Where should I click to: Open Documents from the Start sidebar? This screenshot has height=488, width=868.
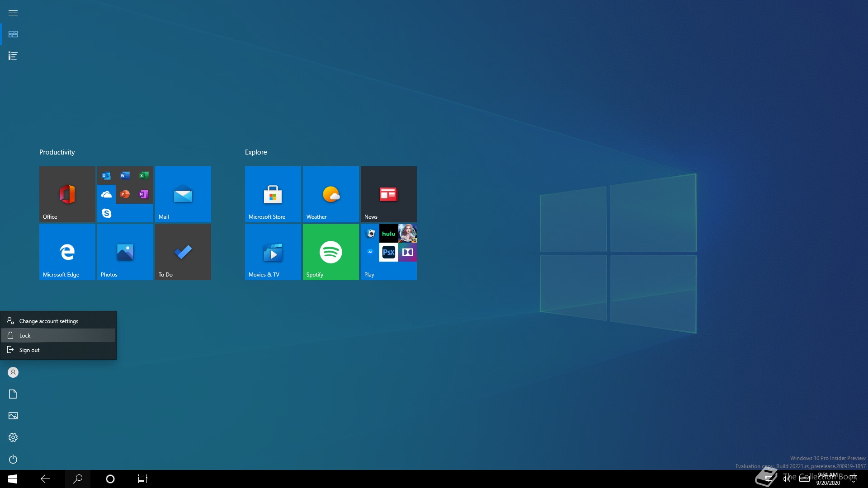[13, 394]
